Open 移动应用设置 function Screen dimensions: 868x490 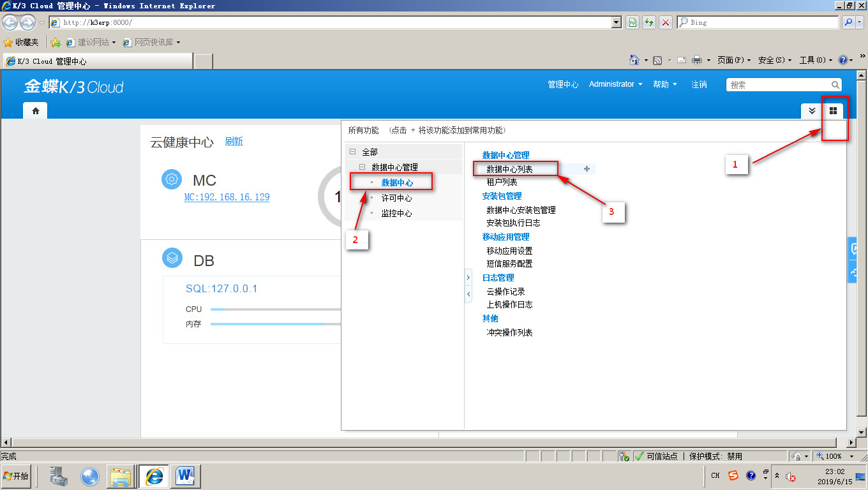click(509, 251)
